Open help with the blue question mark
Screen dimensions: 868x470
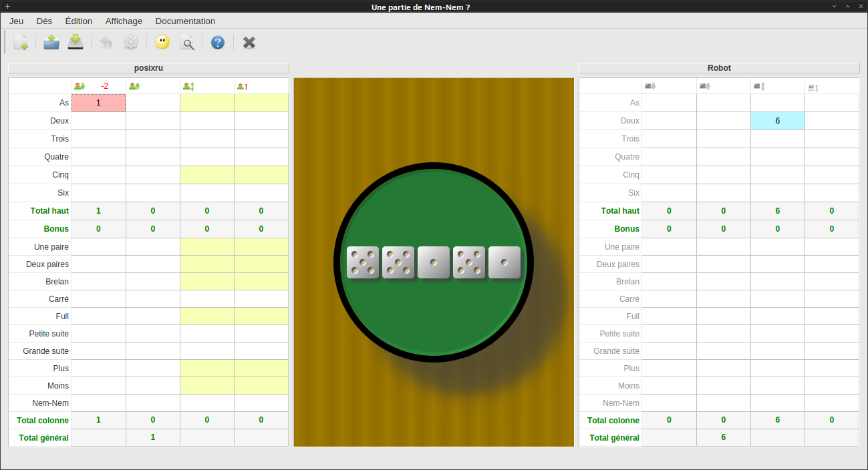(x=218, y=43)
